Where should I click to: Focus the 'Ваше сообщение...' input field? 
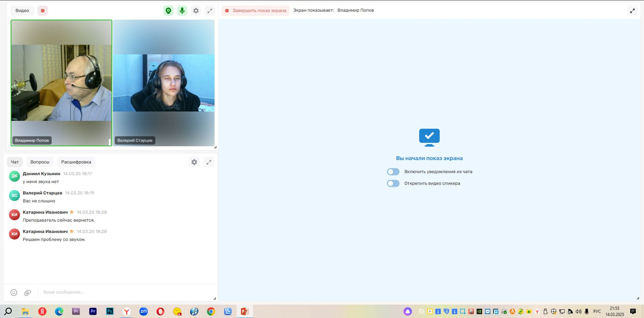tap(126, 292)
